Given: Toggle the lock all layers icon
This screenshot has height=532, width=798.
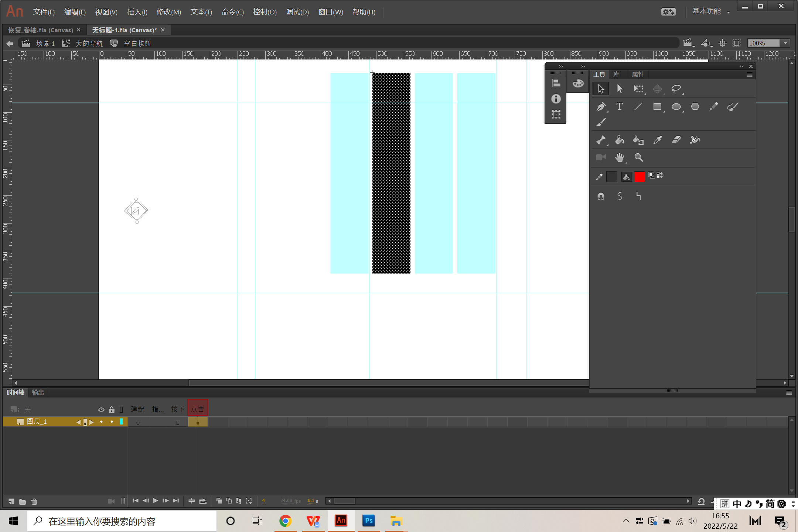Looking at the screenshot, I should click(x=112, y=409).
